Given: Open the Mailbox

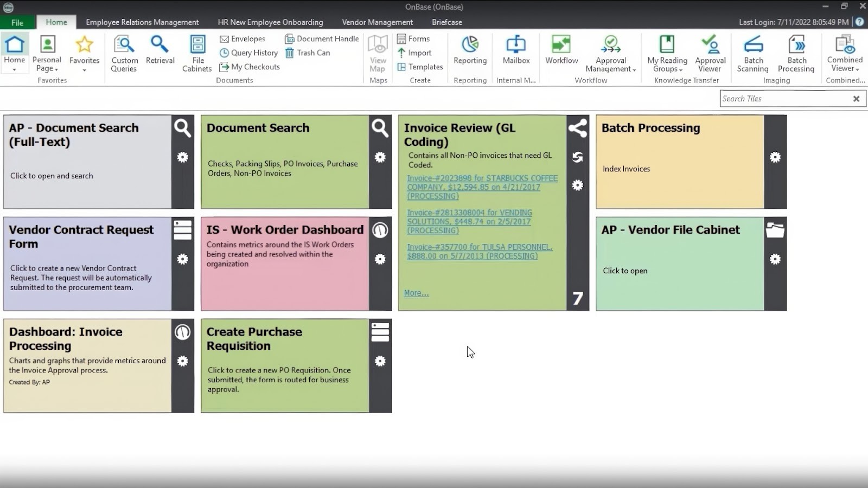Looking at the screenshot, I should tap(515, 53).
